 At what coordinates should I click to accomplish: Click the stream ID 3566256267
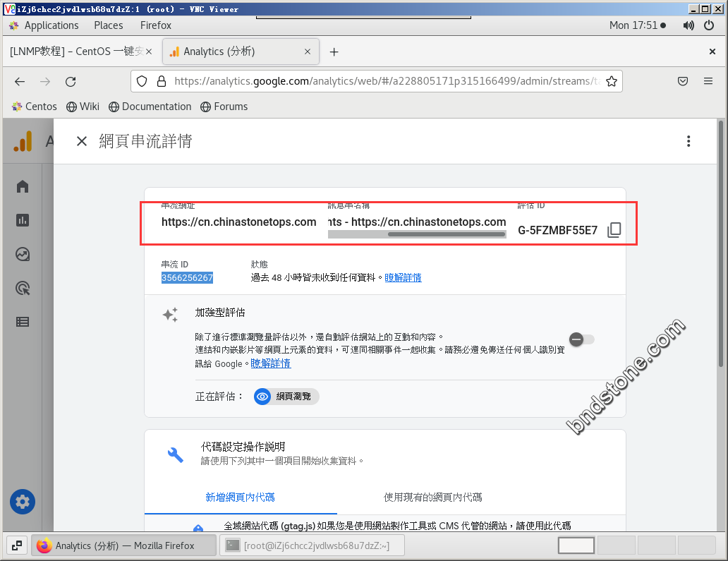[187, 278]
